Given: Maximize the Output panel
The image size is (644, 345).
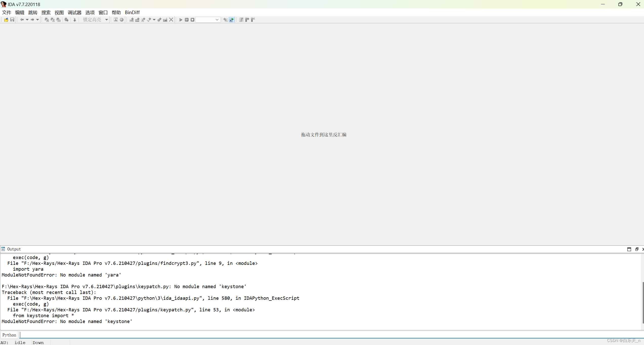Looking at the screenshot, I should coord(629,249).
